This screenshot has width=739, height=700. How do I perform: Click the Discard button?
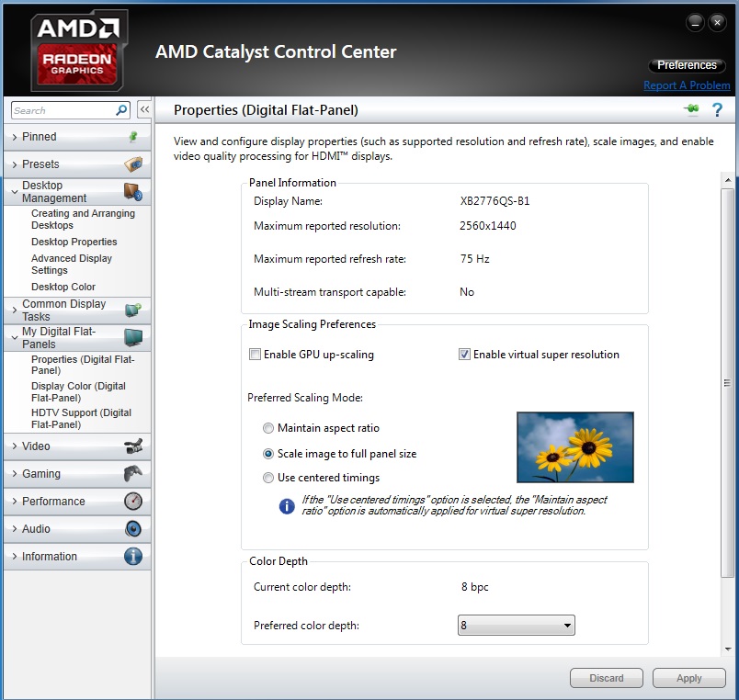point(606,678)
